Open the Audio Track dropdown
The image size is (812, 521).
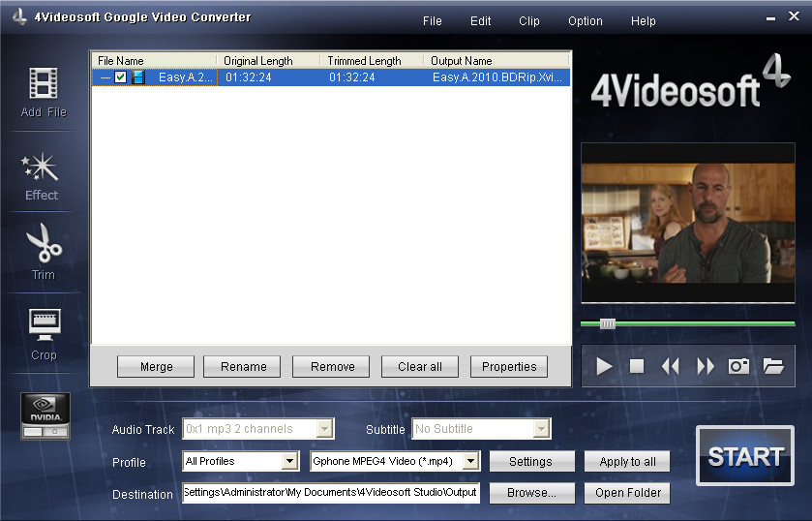click(325, 429)
